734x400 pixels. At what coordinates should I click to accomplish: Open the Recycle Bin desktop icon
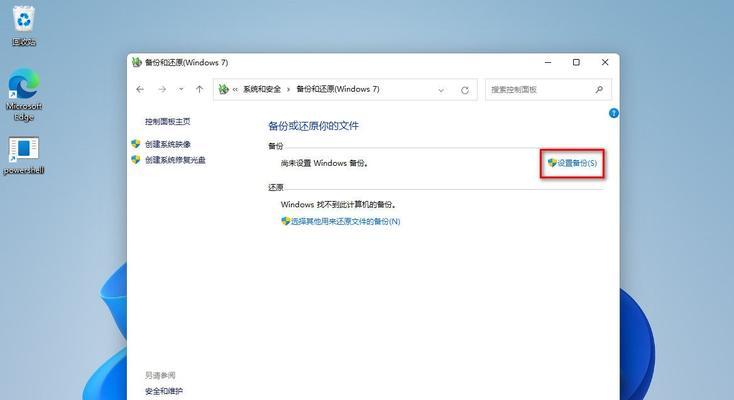coord(23,26)
